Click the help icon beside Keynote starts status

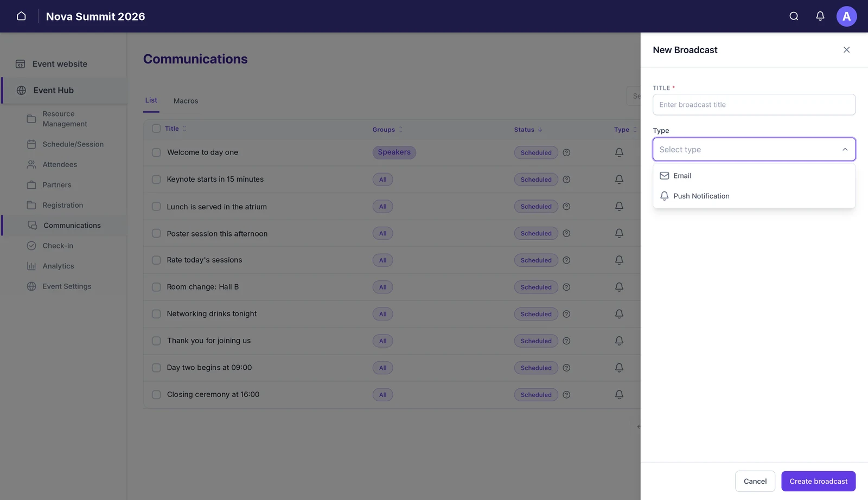(x=566, y=180)
